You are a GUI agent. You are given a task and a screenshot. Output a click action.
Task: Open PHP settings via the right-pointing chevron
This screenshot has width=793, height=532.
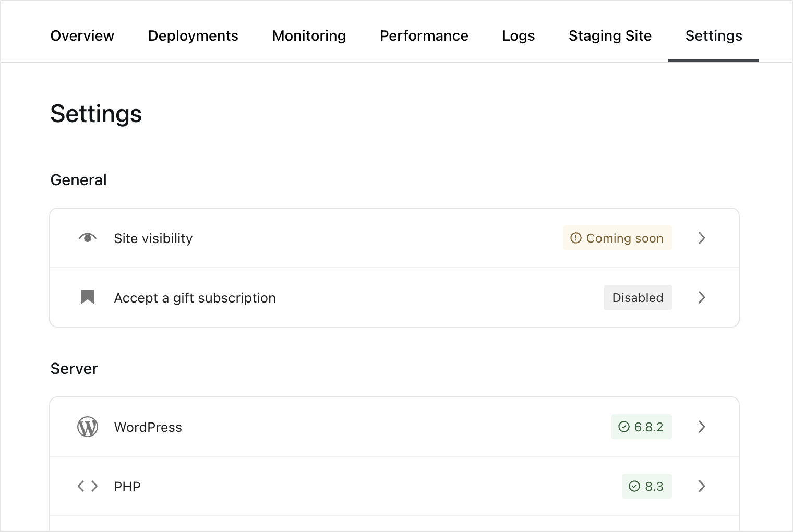pos(701,486)
